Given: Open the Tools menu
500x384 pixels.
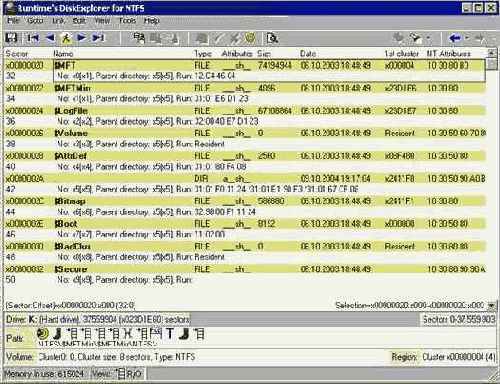Looking at the screenshot, I should tap(127, 21).
